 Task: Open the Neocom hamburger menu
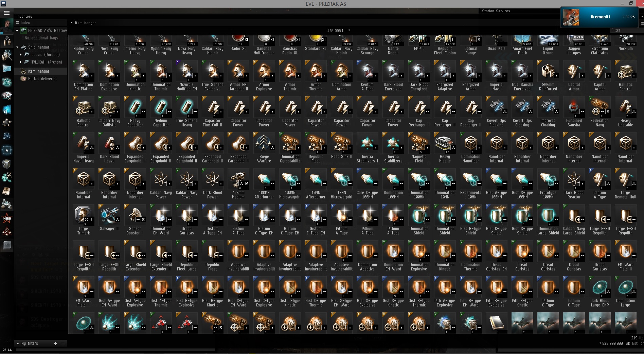[6, 13]
